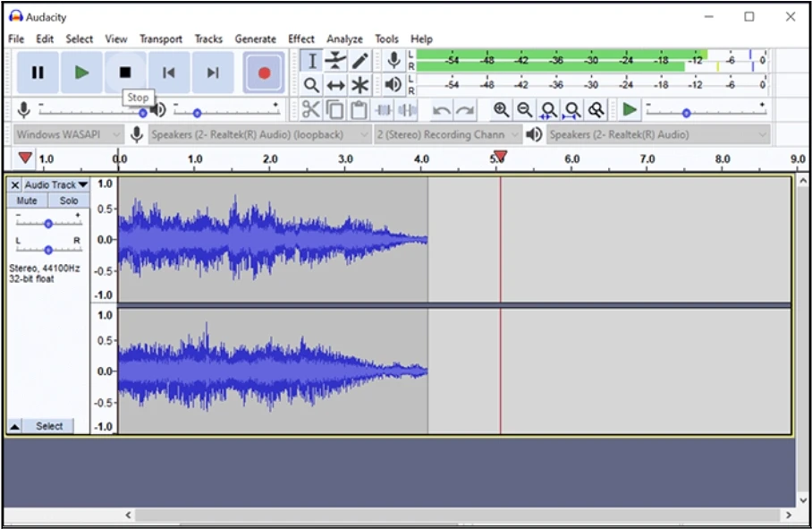The width and height of the screenshot is (812, 529).
Task: Open the Tracks menu
Action: pyautogui.click(x=208, y=38)
